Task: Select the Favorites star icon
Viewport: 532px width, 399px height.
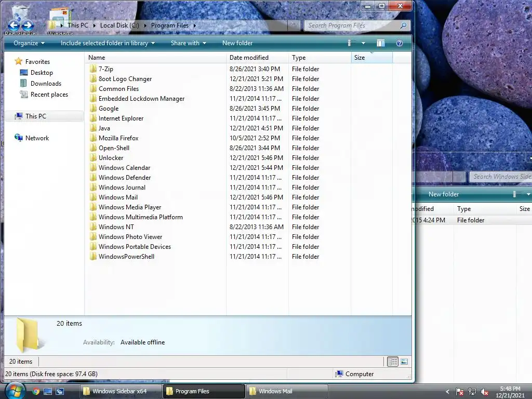Action: [18, 61]
